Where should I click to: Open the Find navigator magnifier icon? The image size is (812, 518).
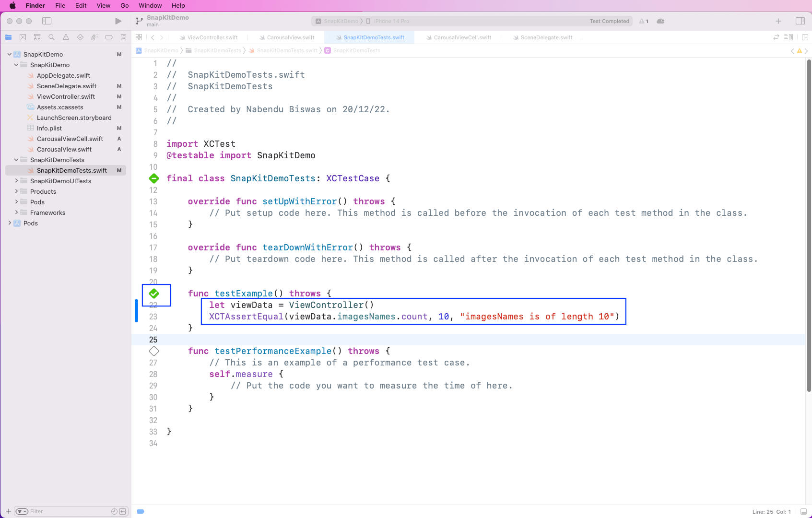[x=51, y=37]
